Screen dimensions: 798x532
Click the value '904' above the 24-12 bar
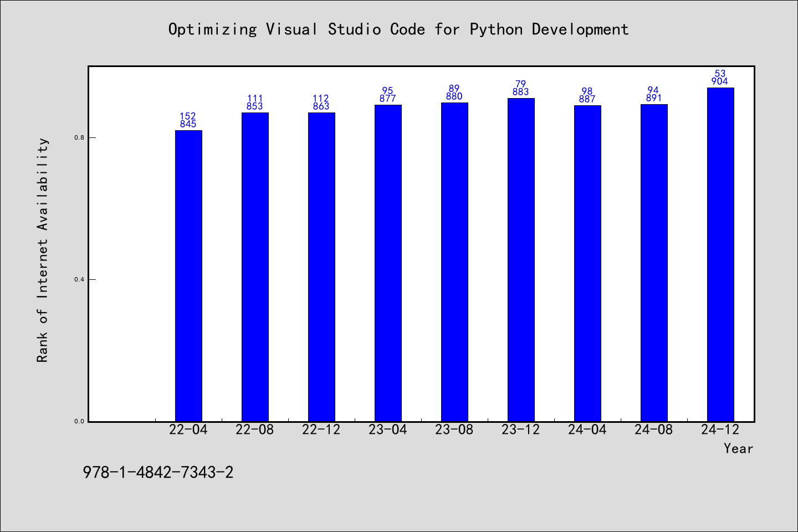click(x=720, y=81)
